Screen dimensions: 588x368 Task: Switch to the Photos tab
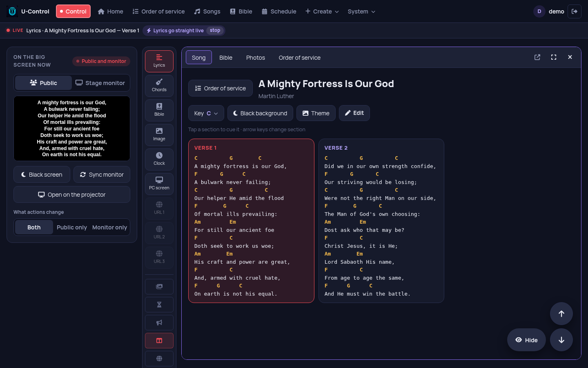(256, 58)
